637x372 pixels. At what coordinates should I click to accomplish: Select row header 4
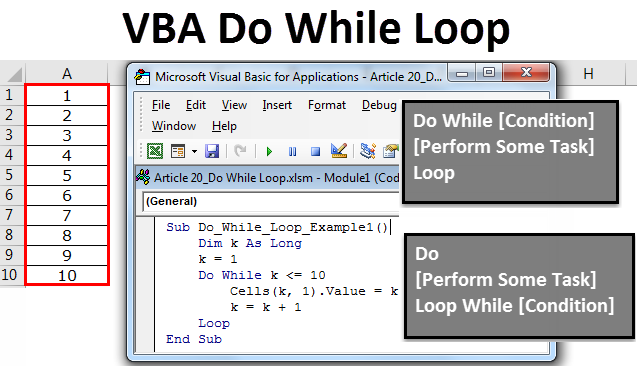(9, 155)
